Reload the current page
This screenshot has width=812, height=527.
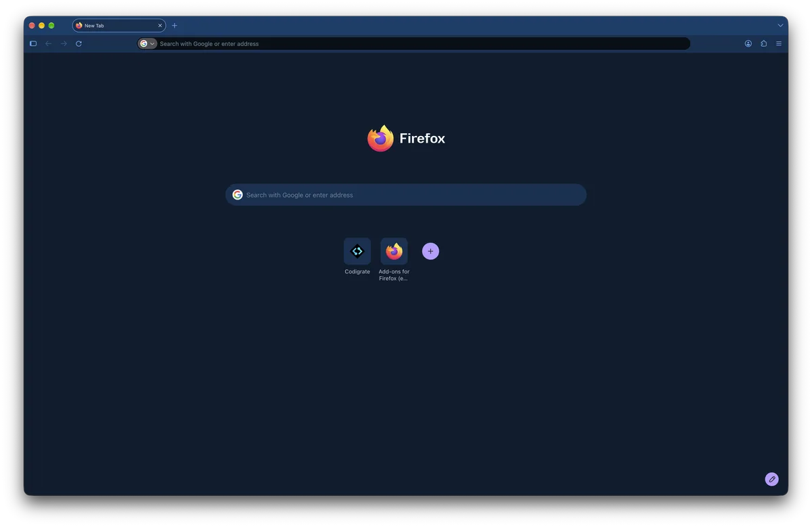pos(78,43)
